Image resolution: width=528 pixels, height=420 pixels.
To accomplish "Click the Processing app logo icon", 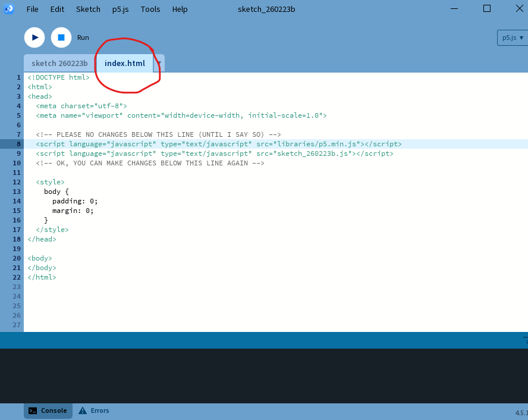I will click(8, 9).
